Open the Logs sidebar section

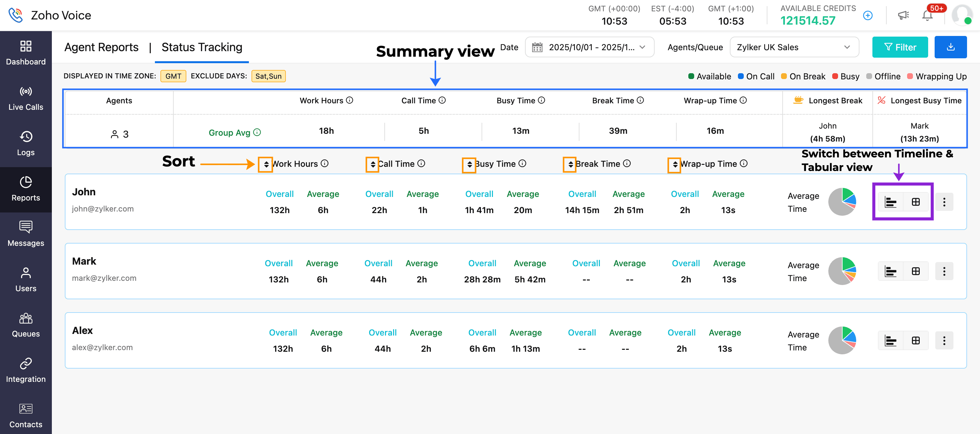coord(26,144)
